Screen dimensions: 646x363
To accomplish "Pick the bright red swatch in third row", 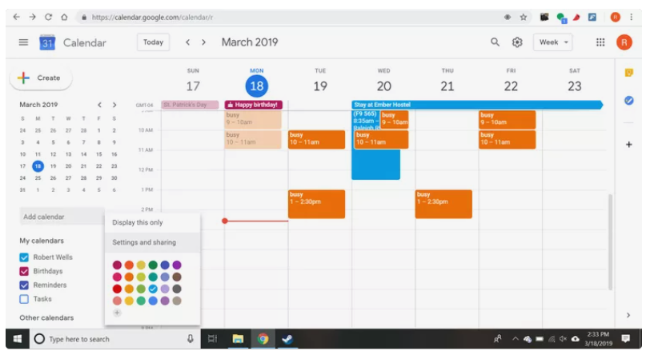I will [x=117, y=289].
